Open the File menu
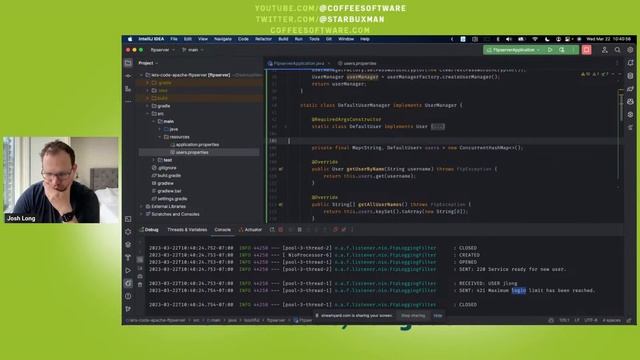The width and height of the screenshot is (640, 360). pyautogui.click(x=174, y=39)
